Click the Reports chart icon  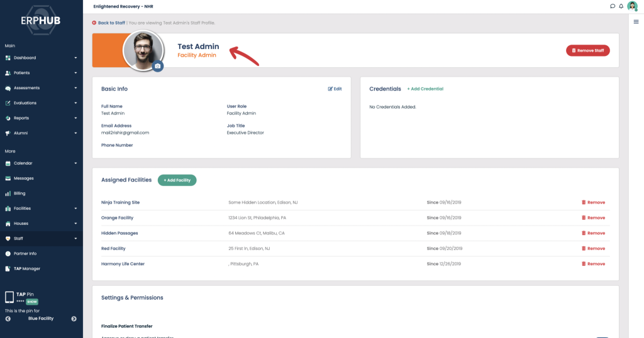coord(8,118)
